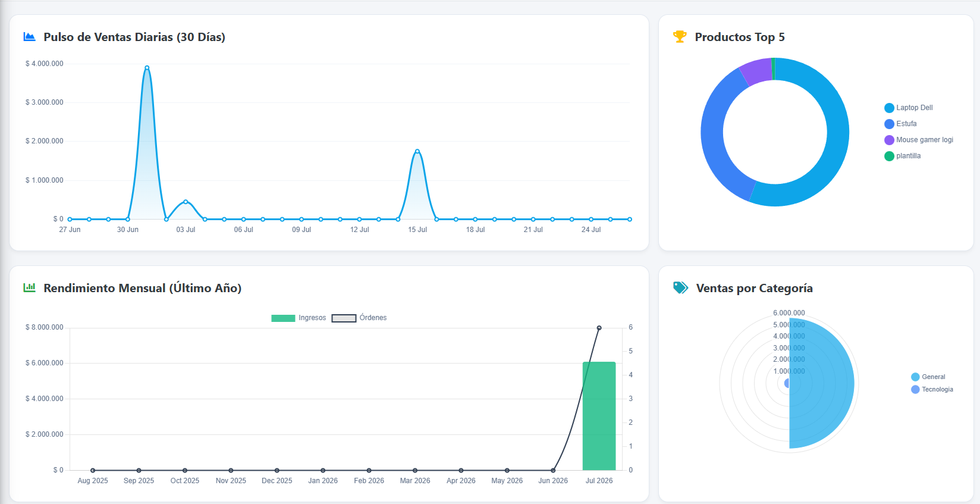
Task: Click the trophy icon beside Productos Top 5
Action: click(680, 37)
